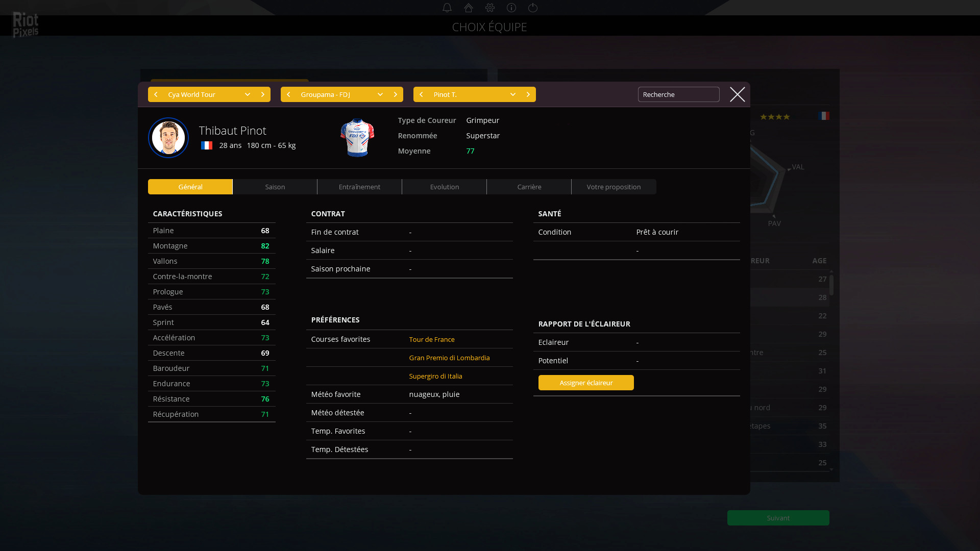Select the Général tab
The width and height of the screenshot is (980, 551).
tap(190, 186)
